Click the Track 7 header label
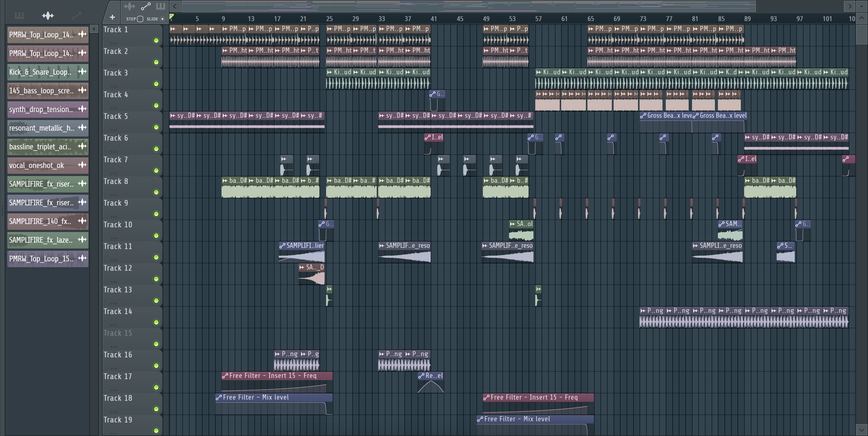The width and height of the screenshot is (868, 436). coord(115,160)
